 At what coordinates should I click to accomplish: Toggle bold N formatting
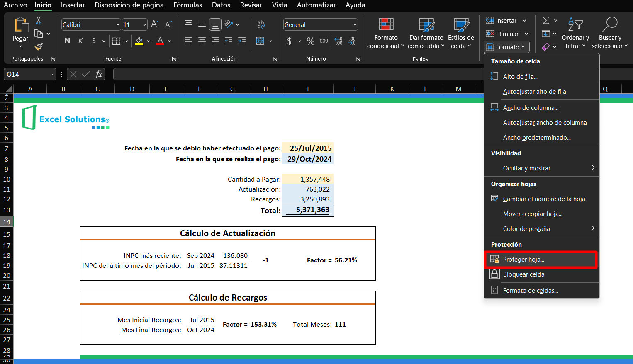[67, 41]
